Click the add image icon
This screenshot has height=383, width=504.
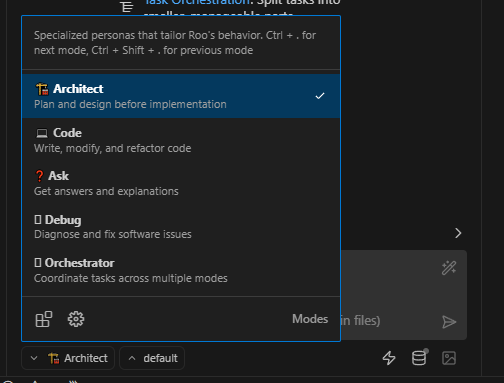tap(449, 358)
